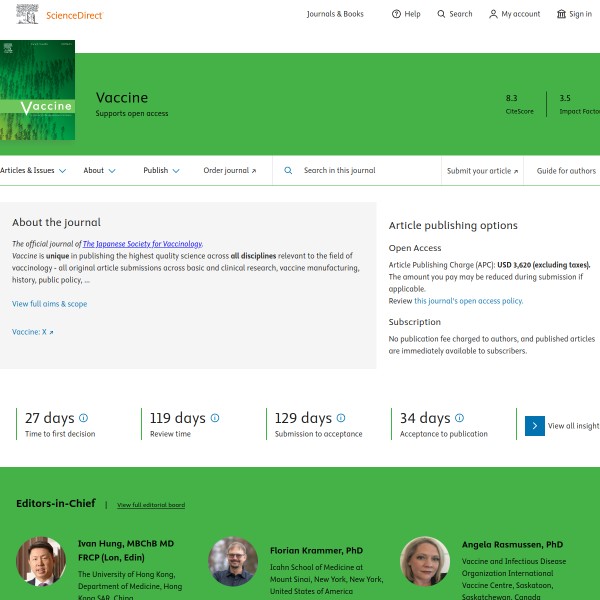Open Guide for authors tab
This screenshot has width=600, height=600.
566,171
